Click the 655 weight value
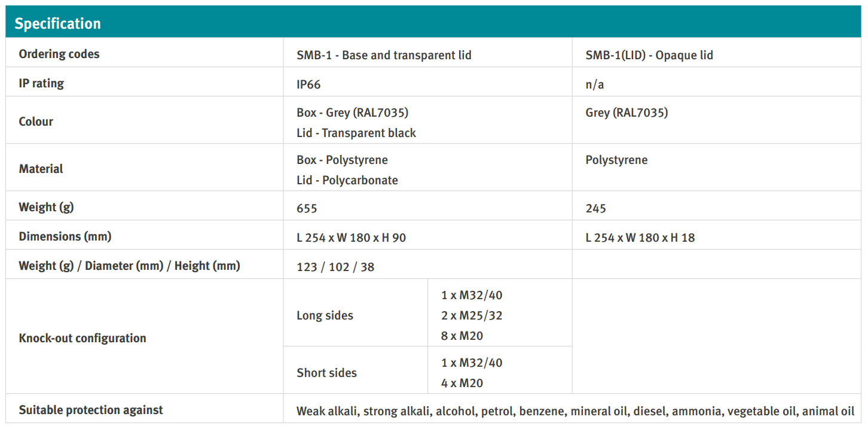 click(307, 208)
